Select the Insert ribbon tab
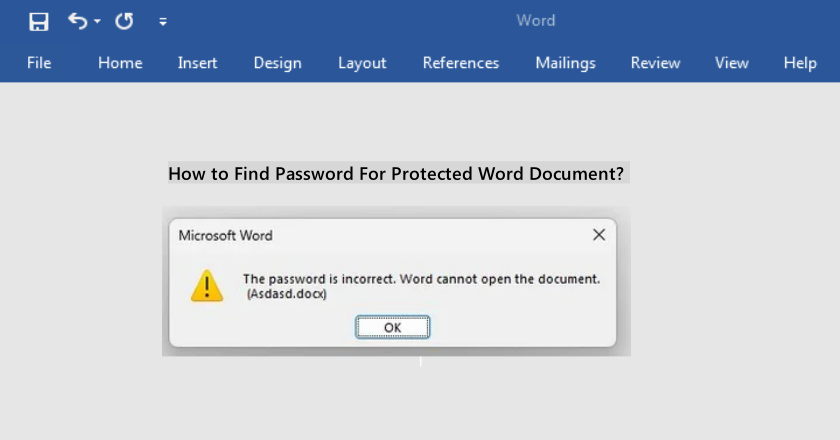This screenshot has width=840, height=440. tap(197, 63)
